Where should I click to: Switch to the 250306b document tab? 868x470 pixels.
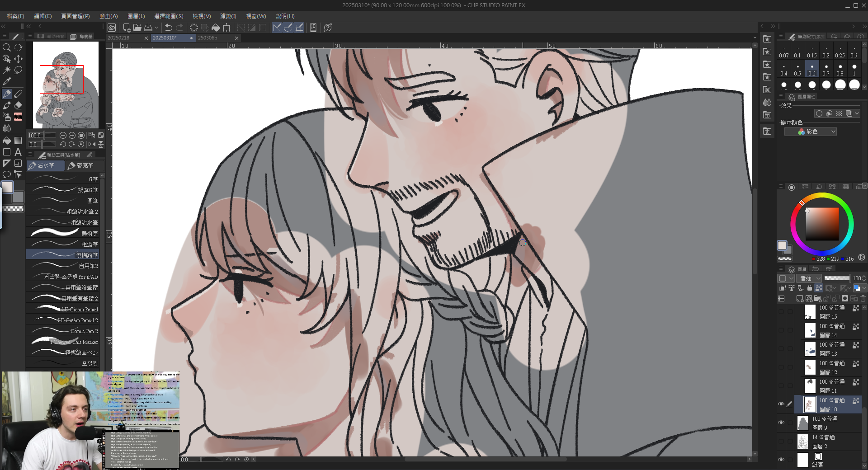tap(208, 38)
